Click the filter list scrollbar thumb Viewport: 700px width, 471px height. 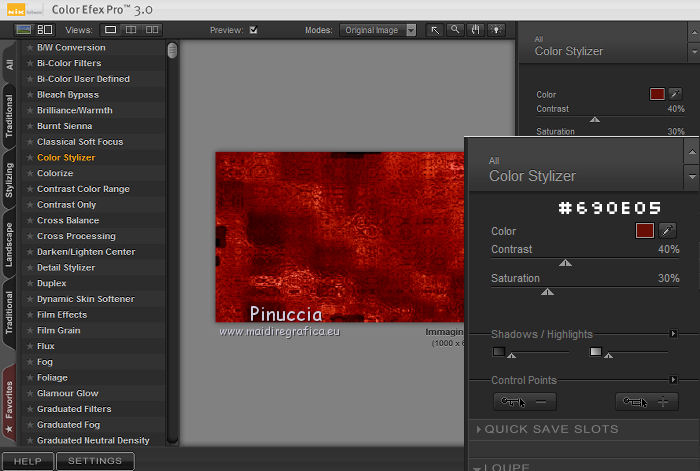tap(172, 50)
